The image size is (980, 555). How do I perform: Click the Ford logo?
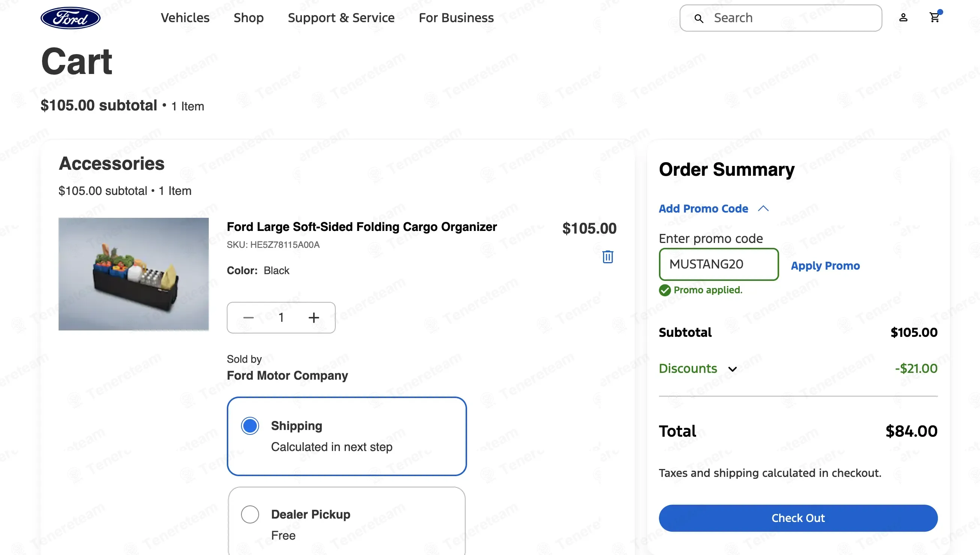(x=71, y=18)
